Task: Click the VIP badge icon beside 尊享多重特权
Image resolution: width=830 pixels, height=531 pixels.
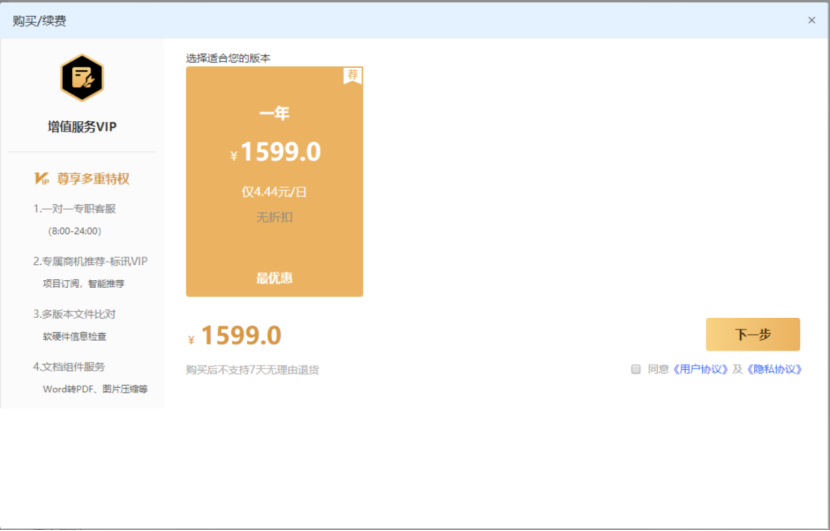Action: click(x=42, y=179)
